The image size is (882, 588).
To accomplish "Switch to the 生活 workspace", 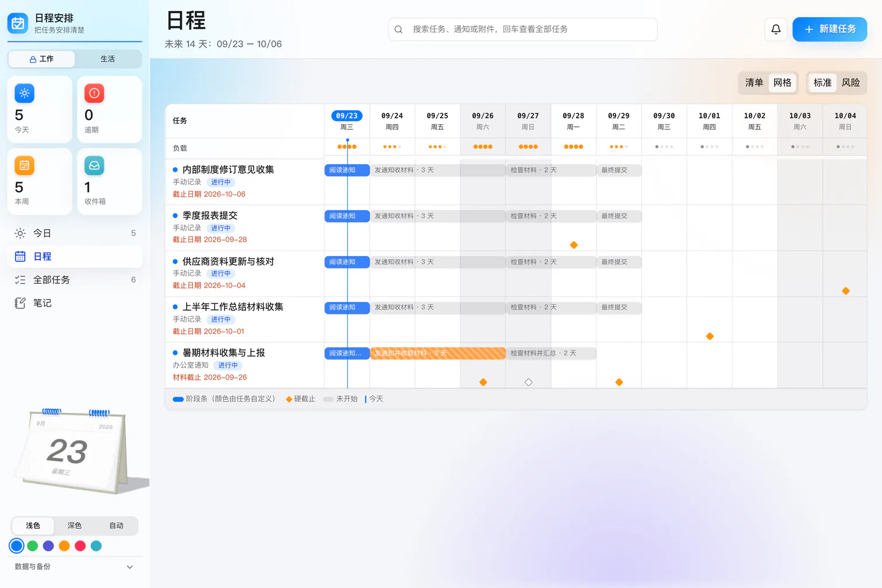I will tap(107, 59).
